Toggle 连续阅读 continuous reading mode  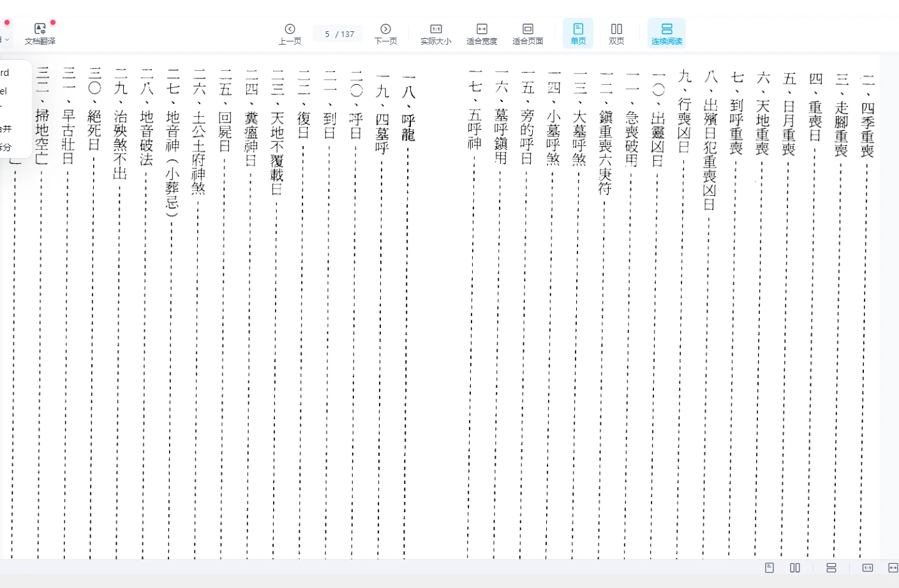coord(667,33)
